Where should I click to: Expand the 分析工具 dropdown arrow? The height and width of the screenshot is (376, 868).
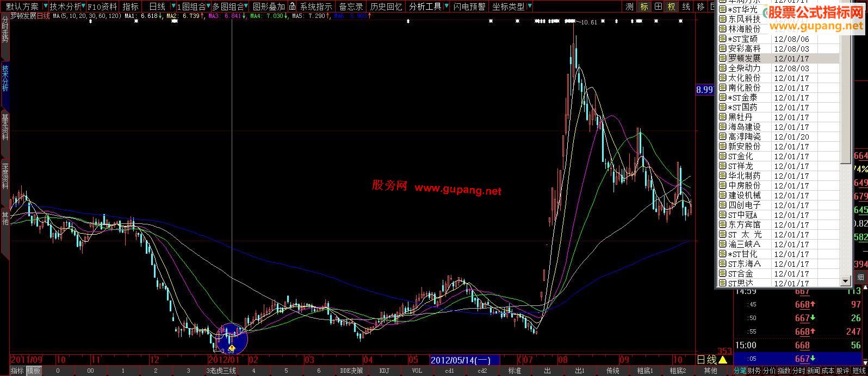pyautogui.click(x=446, y=7)
